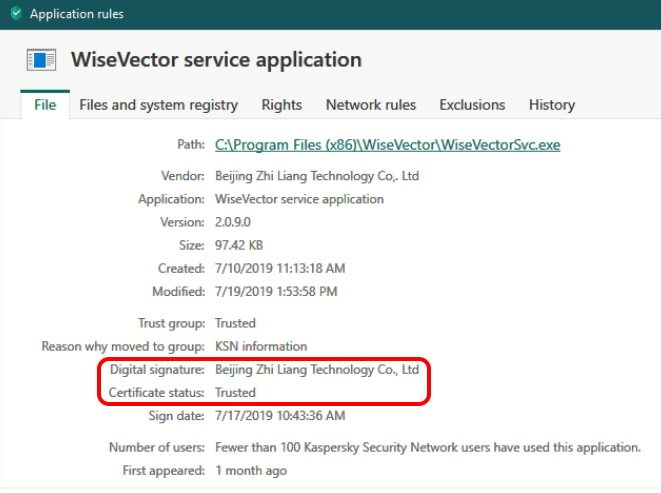Click the Application rules window title
This screenshot has height=493, width=661.
tap(75, 14)
